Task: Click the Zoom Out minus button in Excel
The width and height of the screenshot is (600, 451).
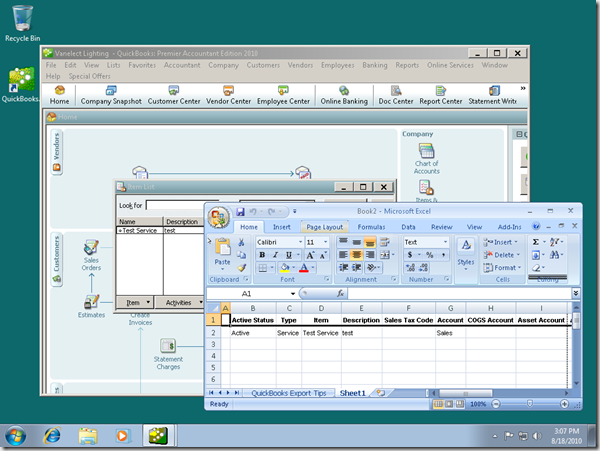Action: (x=496, y=404)
